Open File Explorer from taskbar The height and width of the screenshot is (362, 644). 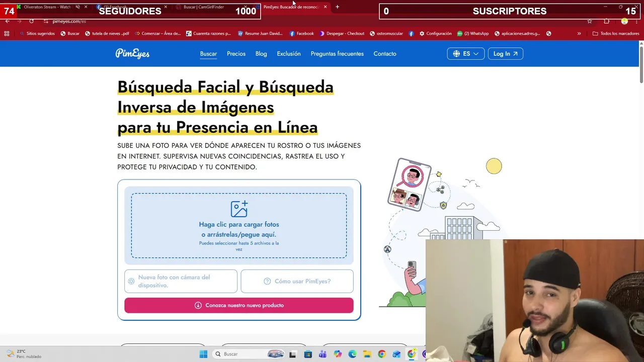(367, 354)
